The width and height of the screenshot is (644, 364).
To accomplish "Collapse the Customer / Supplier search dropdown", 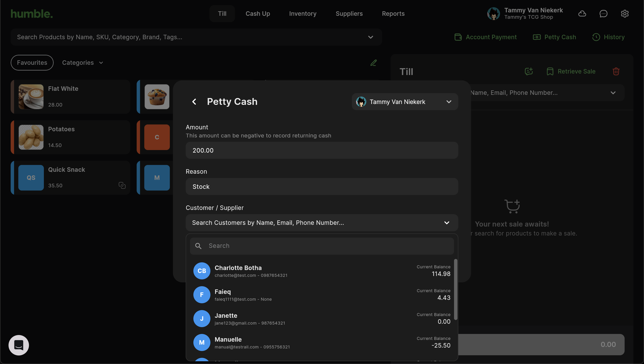I will [447, 223].
